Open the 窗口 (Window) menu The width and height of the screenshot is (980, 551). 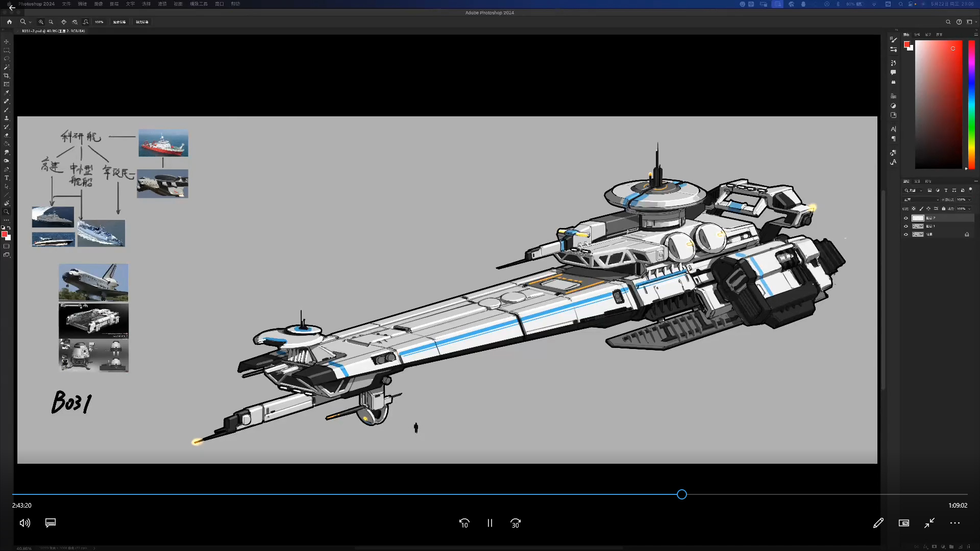click(x=219, y=4)
